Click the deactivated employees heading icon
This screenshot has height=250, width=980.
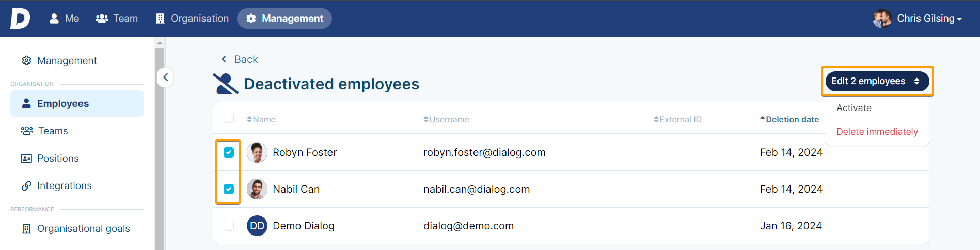coord(226,84)
